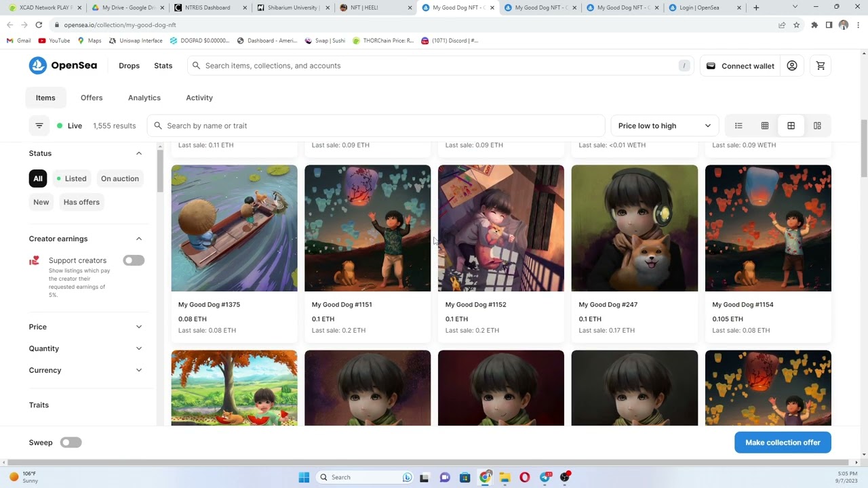Open the Maps bookmark
868x488 pixels.
pyautogui.click(x=90, y=41)
